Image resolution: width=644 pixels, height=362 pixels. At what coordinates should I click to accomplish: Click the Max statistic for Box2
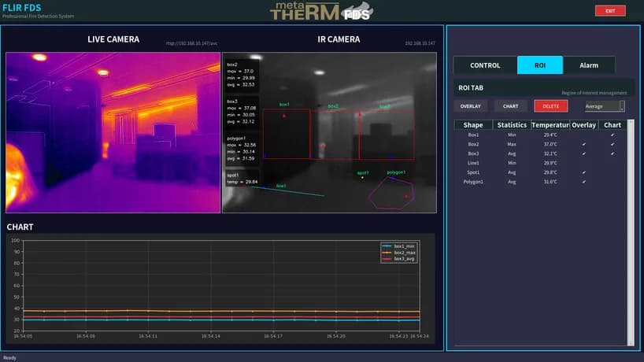click(512, 144)
